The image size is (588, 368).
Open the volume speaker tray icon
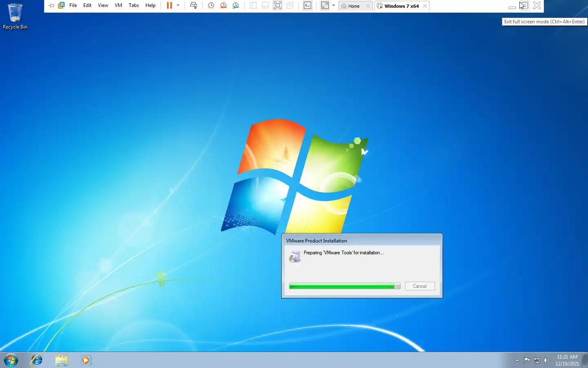pyautogui.click(x=547, y=360)
